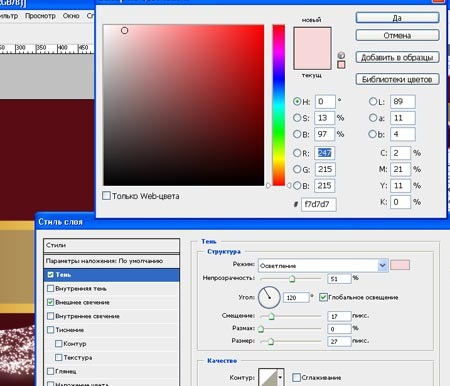Click the Смещение slider
Screen dimensions: 450x386
[291, 316]
